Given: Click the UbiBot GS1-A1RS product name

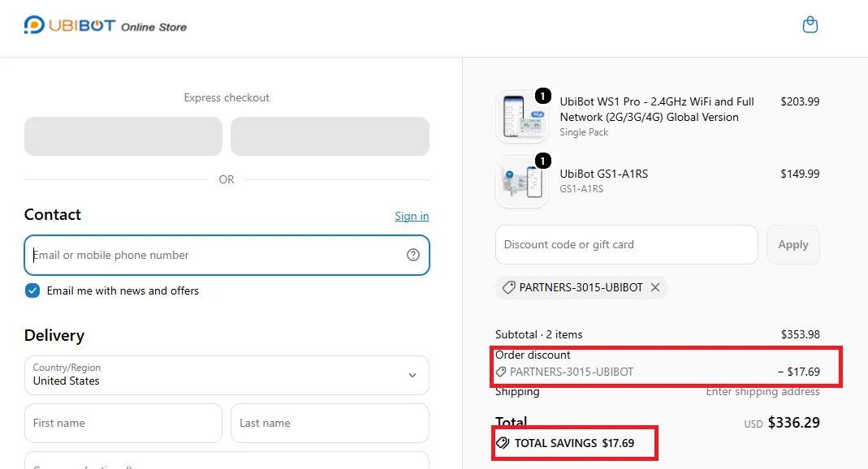Looking at the screenshot, I should point(604,174).
